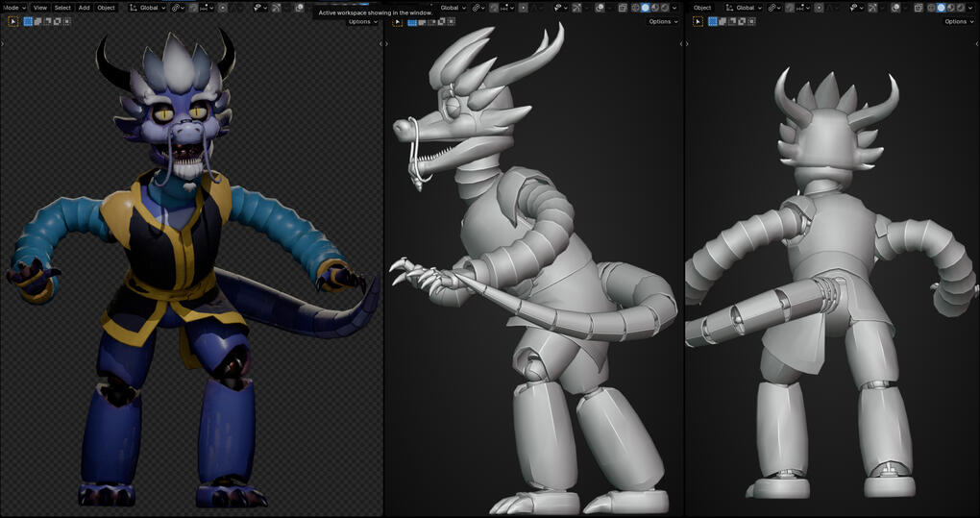Toggle overlays in right viewport header
Screen dimensions: 980x518
pos(895,8)
